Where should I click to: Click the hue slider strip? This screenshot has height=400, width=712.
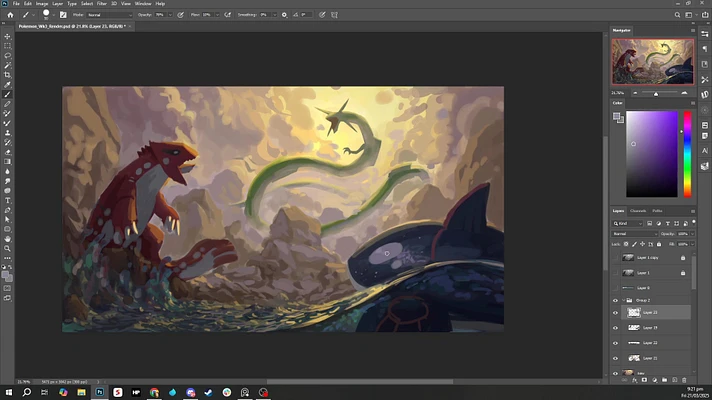pos(687,154)
